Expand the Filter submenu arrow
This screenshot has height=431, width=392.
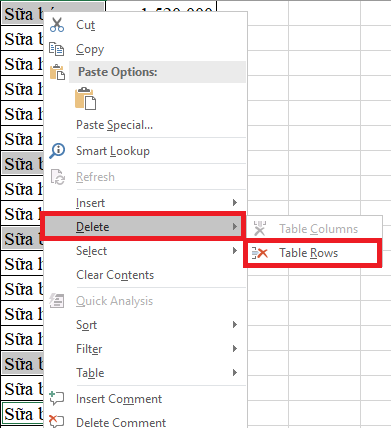[x=235, y=349]
